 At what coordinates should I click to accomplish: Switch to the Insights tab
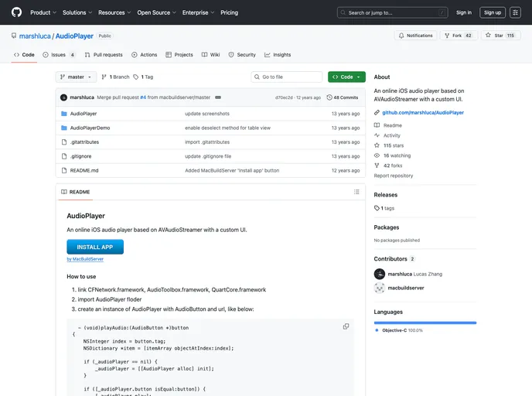[x=278, y=55]
